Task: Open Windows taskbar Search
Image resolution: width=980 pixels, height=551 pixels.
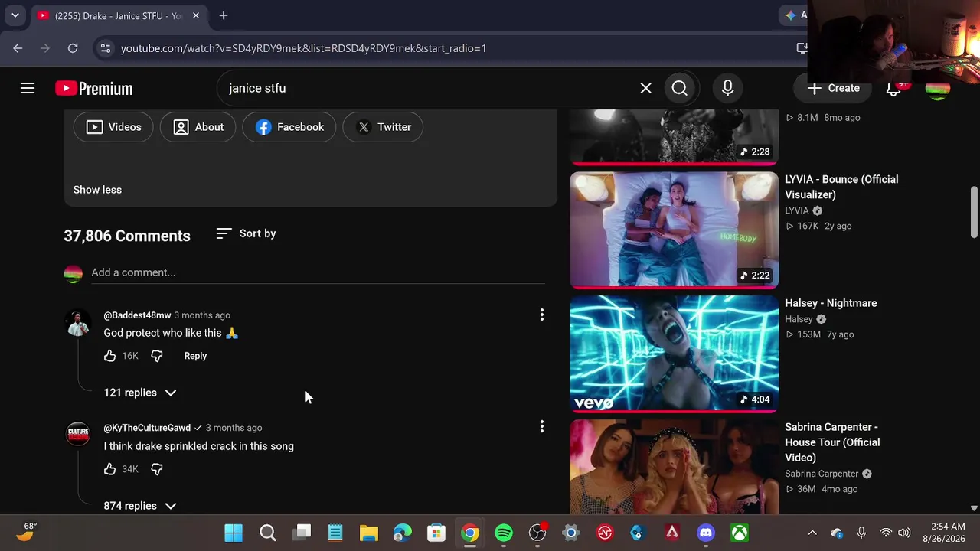Action: (267, 533)
